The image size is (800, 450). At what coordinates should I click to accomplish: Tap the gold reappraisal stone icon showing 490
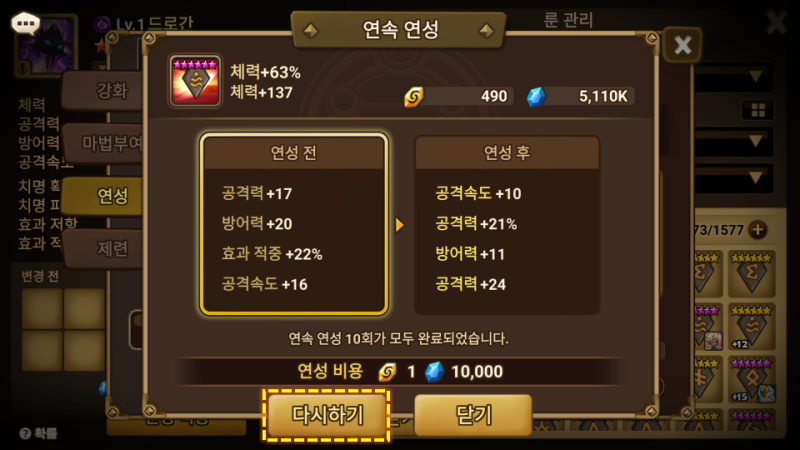pos(414,96)
